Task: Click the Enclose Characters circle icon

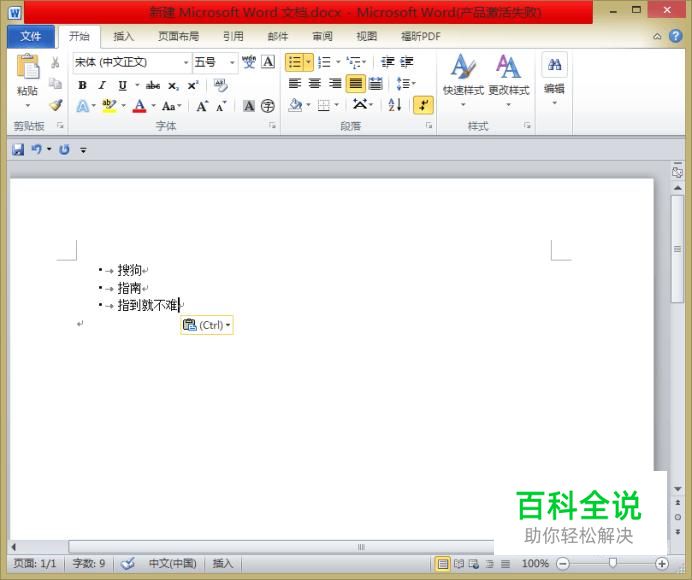Action: [x=268, y=106]
